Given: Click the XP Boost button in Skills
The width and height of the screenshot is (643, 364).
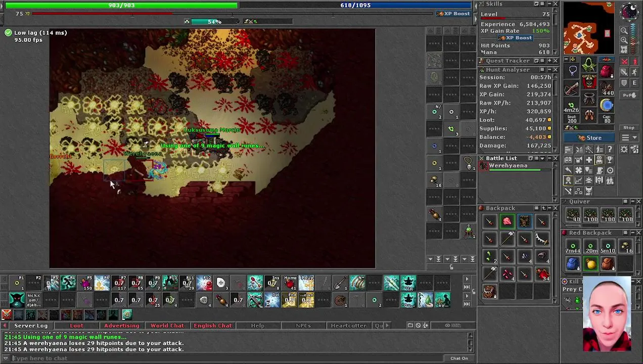Looking at the screenshot, I should point(515,38).
